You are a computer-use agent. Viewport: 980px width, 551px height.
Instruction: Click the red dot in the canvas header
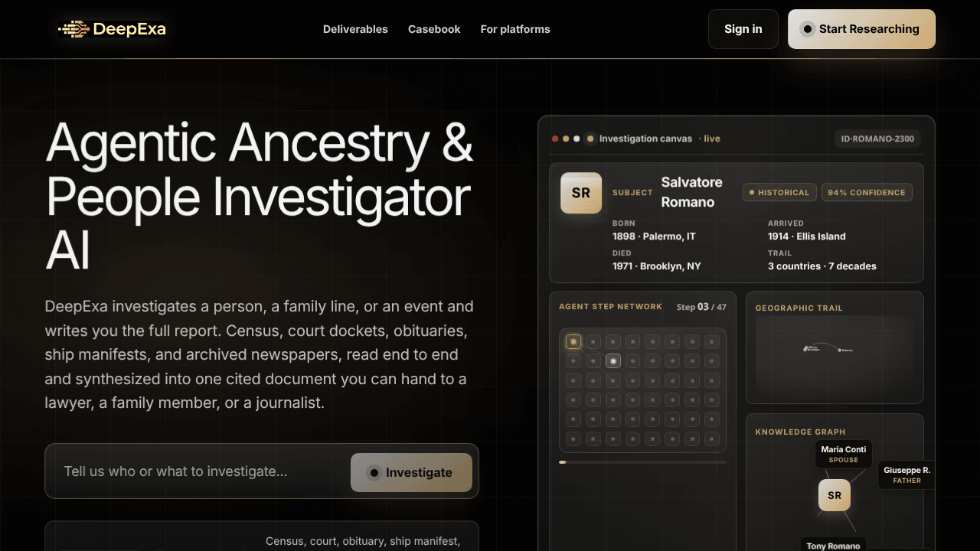pos(555,139)
